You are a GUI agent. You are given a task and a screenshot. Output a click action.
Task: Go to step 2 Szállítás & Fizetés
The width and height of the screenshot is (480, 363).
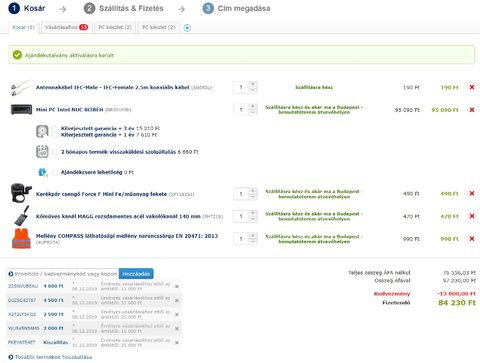point(124,8)
